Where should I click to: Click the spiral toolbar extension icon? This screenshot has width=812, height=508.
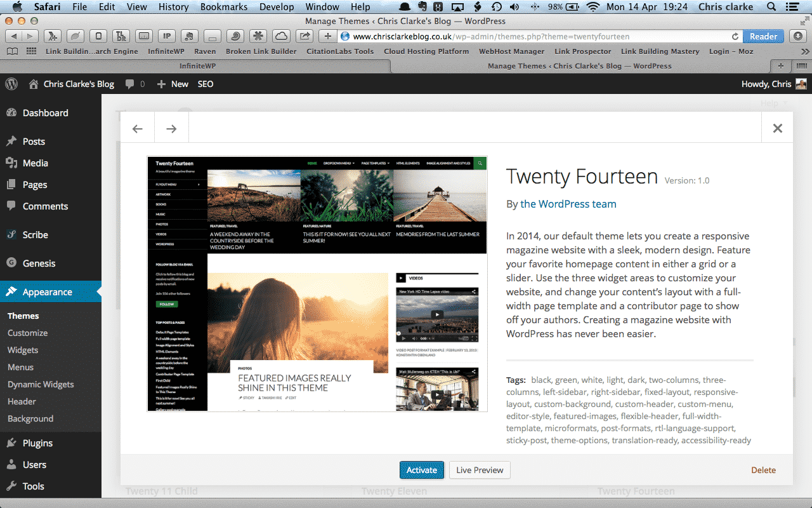[x=235, y=36]
